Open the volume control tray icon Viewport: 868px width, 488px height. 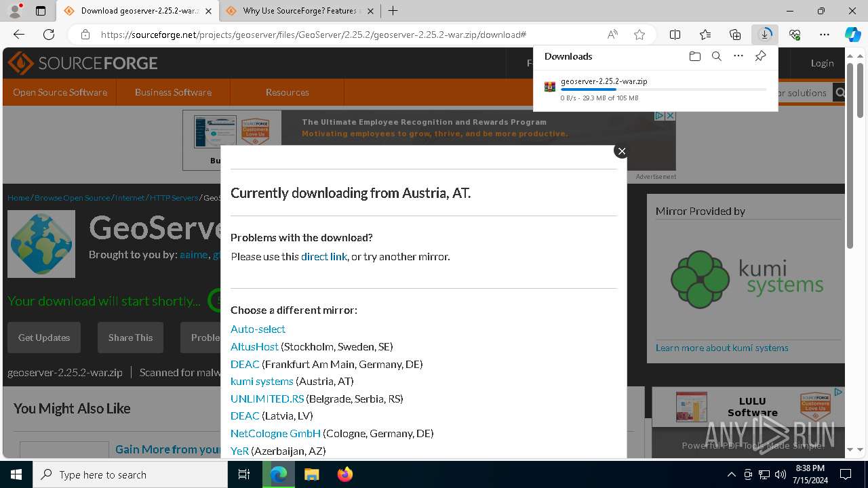pyautogui.click(x=781, y=474)
